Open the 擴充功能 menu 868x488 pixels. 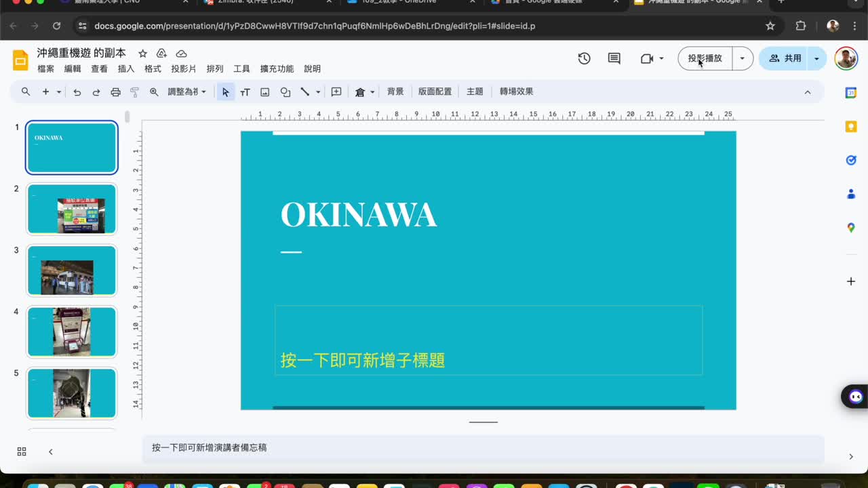point(277,69)
